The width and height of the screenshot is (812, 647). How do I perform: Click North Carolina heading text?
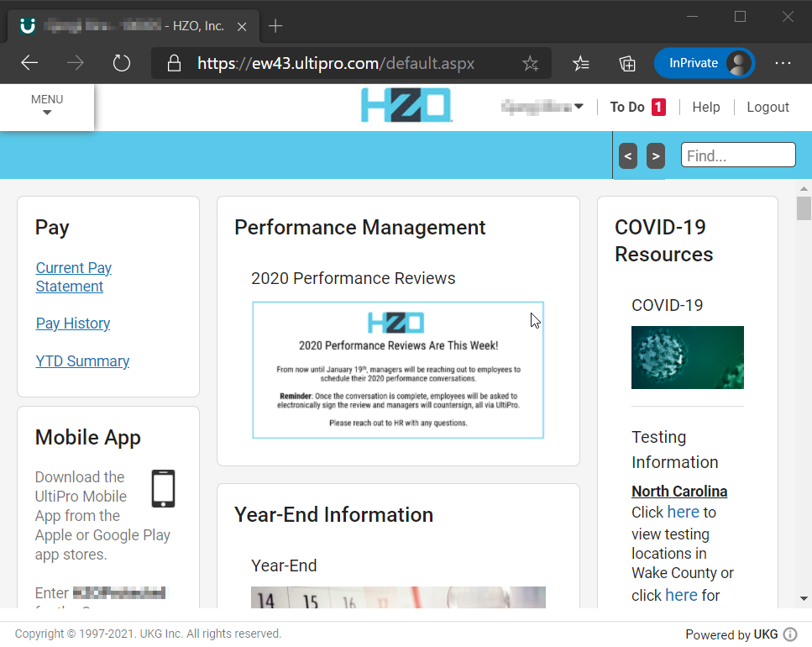(679, 491)
